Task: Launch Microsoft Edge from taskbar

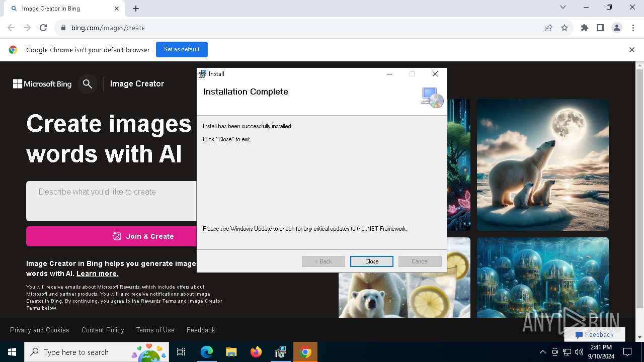Action: (207, 352)
